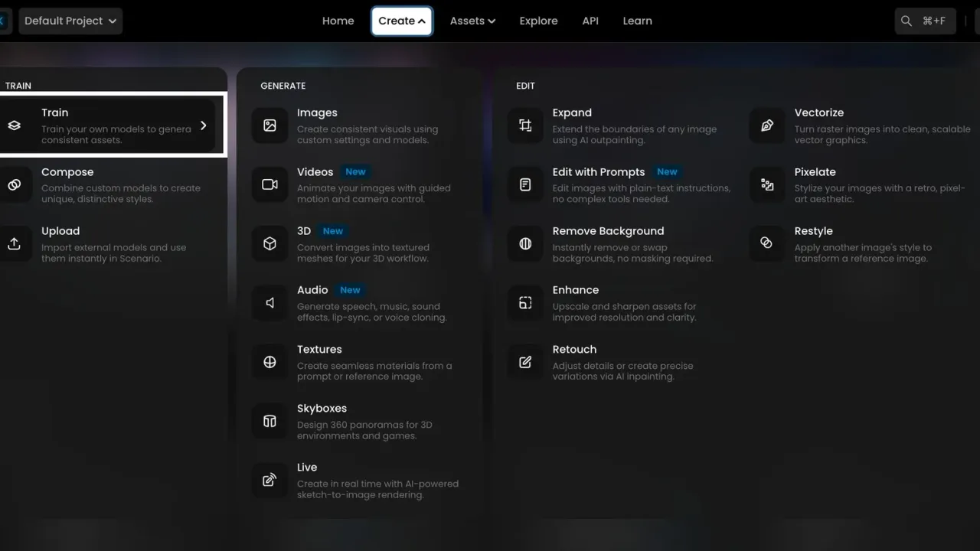The image size is (980, 551).
Task: Select the Enhance upscale icon
Action: click(x=525, y=302)
